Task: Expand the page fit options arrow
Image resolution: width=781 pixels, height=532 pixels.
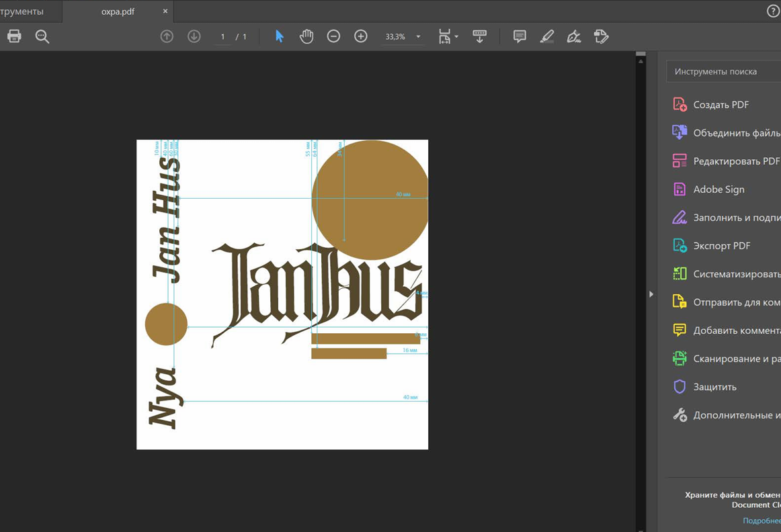Action: [456, 36]
